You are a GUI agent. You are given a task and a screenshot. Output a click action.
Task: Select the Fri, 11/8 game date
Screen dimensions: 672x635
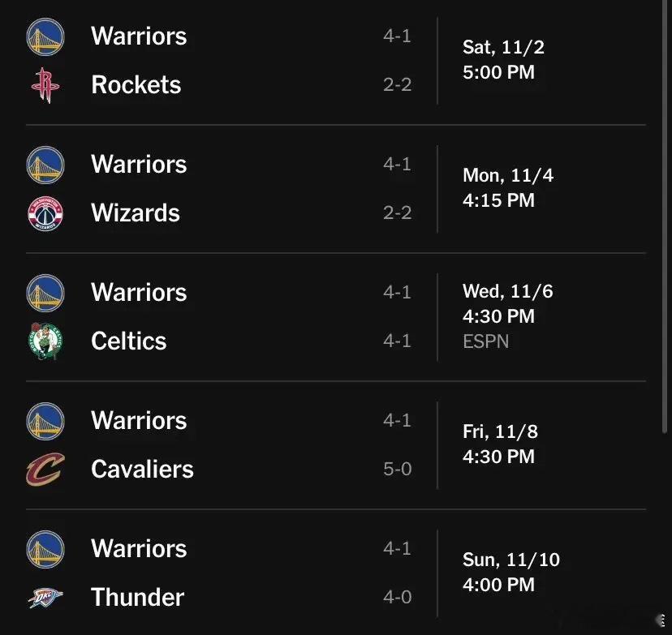point(500,431)
